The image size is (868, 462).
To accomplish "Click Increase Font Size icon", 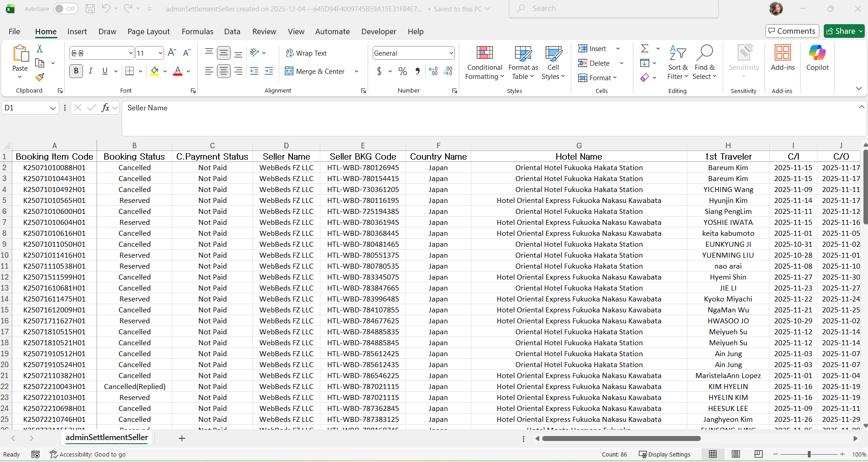I will (x=172, y=53).
